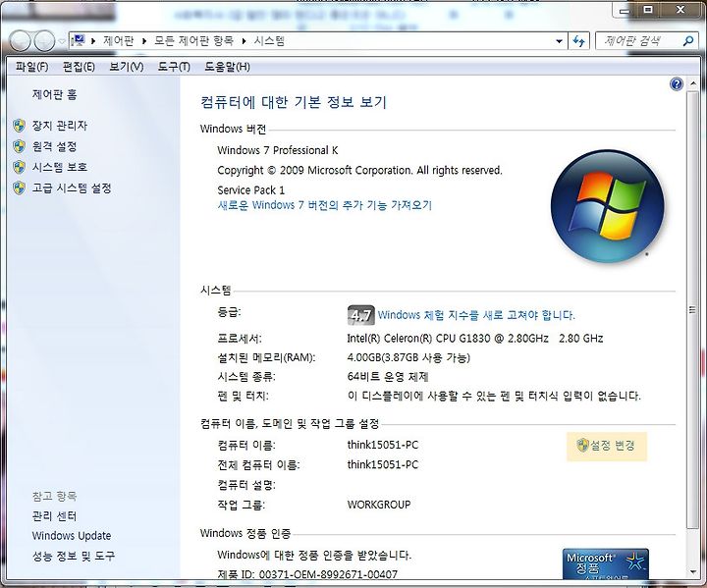
Task: Click link 새로운 Windows 7 버전의 추가 기능 가져오기
Action: tap(325, 205)
